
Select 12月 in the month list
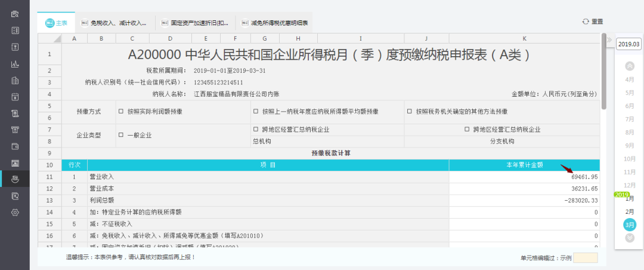(x=629, y=185)
